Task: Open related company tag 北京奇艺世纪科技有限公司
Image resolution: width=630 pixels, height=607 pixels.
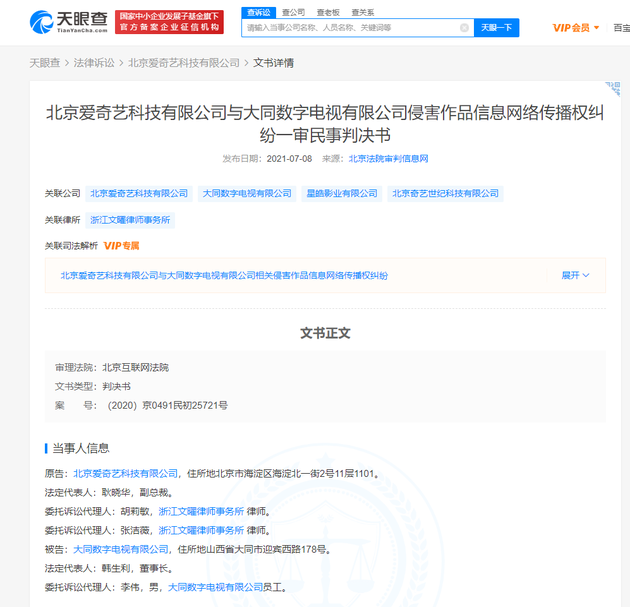Action: [x=445, y=194]
